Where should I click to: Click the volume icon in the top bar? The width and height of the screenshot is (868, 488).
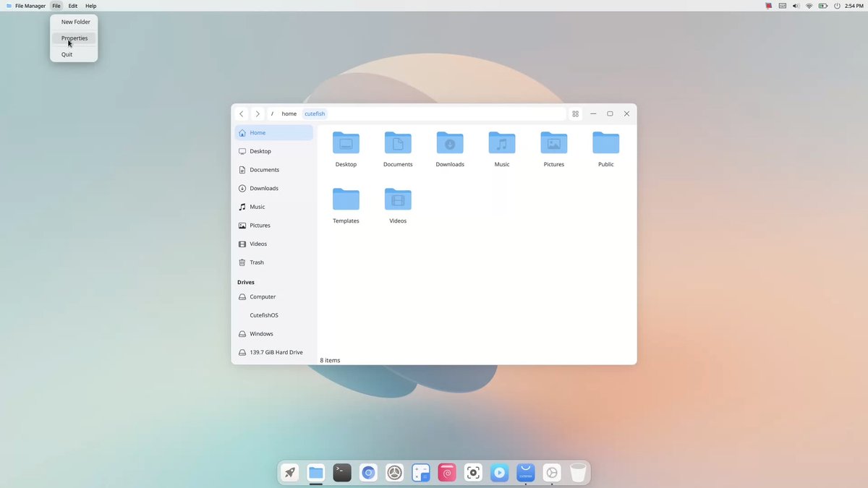[x=796, y=6]
